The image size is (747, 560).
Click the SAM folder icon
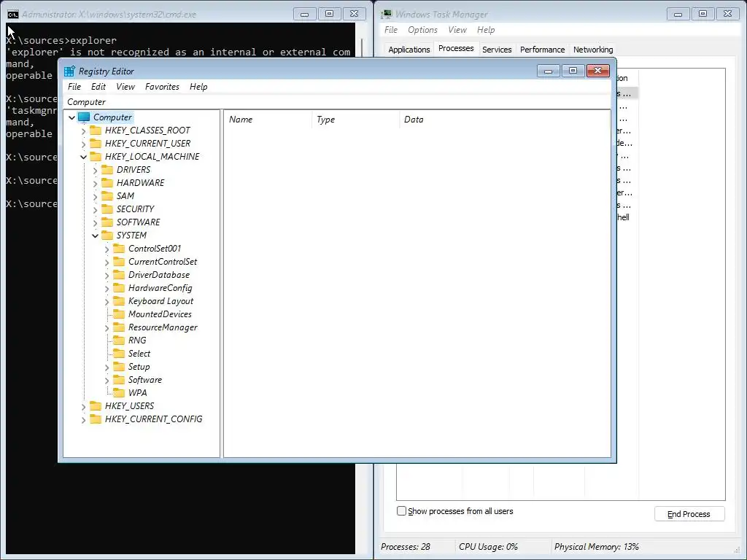coord(107,195)
